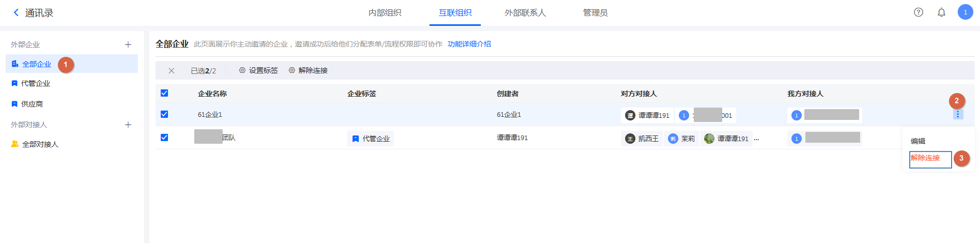Click 设置标签 in the selection toolbar
The width and height of the screenshot is (980, 243).
coord(258,71)
